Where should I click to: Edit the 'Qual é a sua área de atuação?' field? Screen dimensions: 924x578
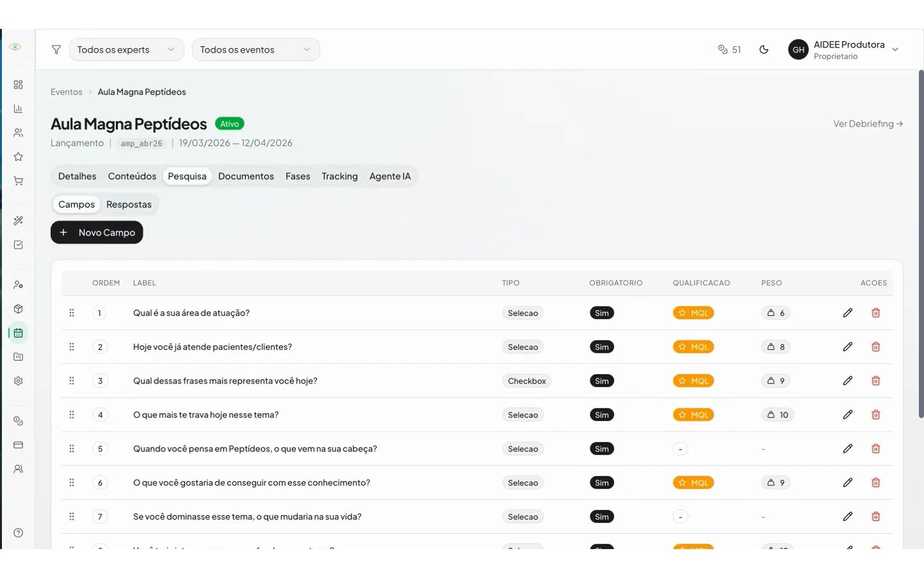(x=848, y=313)
